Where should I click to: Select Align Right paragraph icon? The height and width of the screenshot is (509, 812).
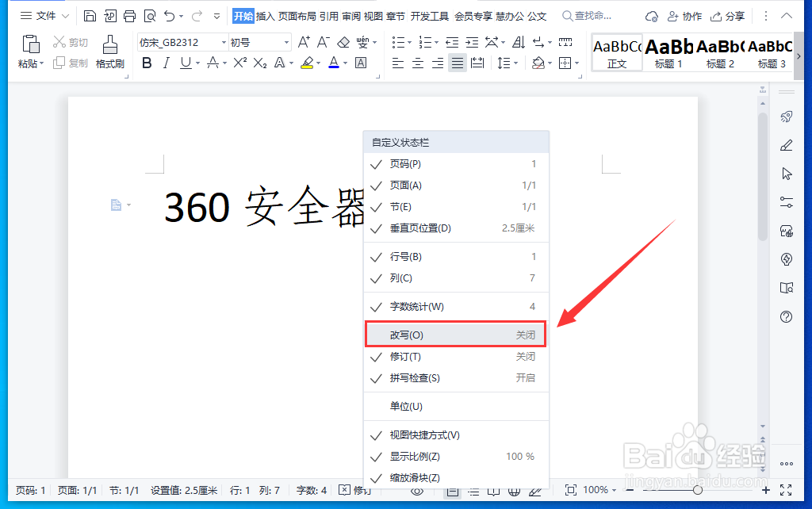(438, 63)
